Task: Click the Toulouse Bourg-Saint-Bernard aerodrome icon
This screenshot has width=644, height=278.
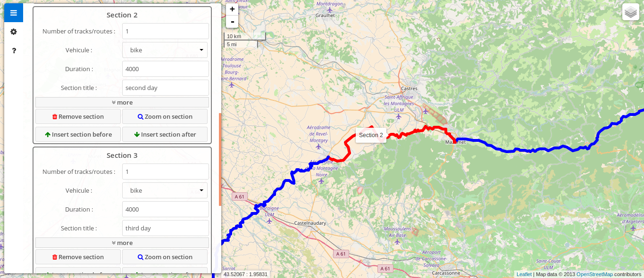Action: 231,85
